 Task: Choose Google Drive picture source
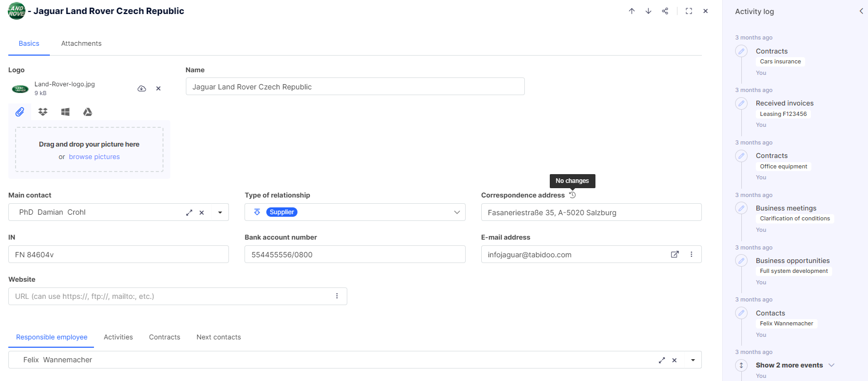pyautogui.click(x=88, y=112)
